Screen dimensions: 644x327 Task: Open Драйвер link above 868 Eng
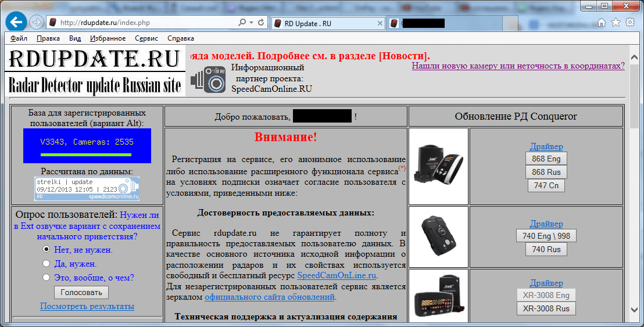click(x=546, y=146)
